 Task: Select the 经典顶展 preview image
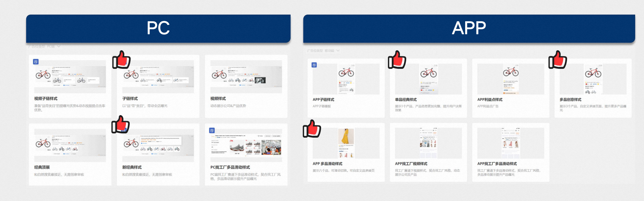pyautogui.click(x=70, y=145)
